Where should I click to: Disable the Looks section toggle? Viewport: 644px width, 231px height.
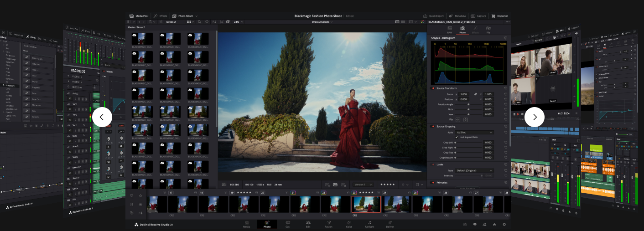433,164
